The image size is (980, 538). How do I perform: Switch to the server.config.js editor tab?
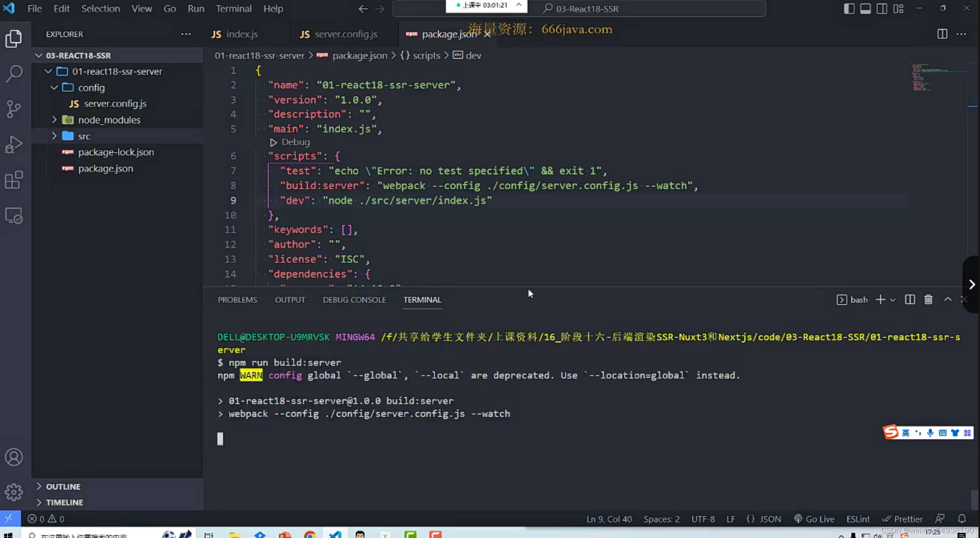[x=338, y=34]
